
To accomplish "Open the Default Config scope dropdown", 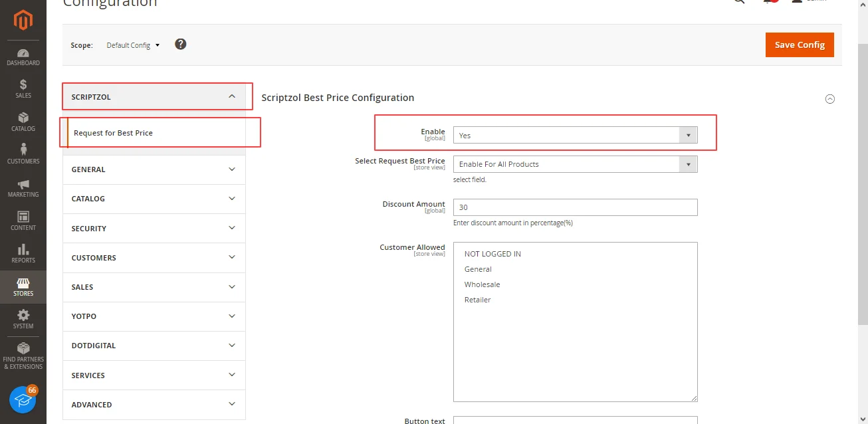I will coord(133,45).
